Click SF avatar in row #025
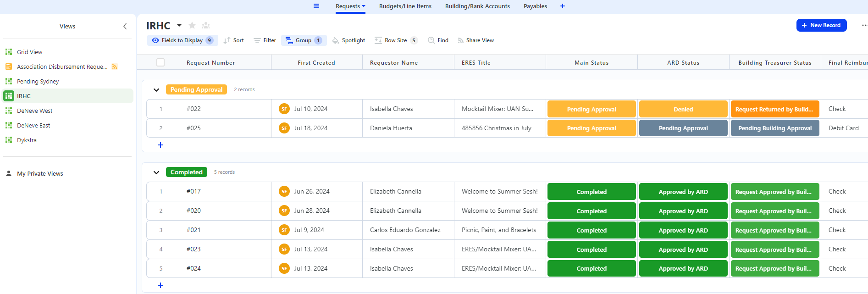Screen dimensions: 868x294 [x=284, y=128]
